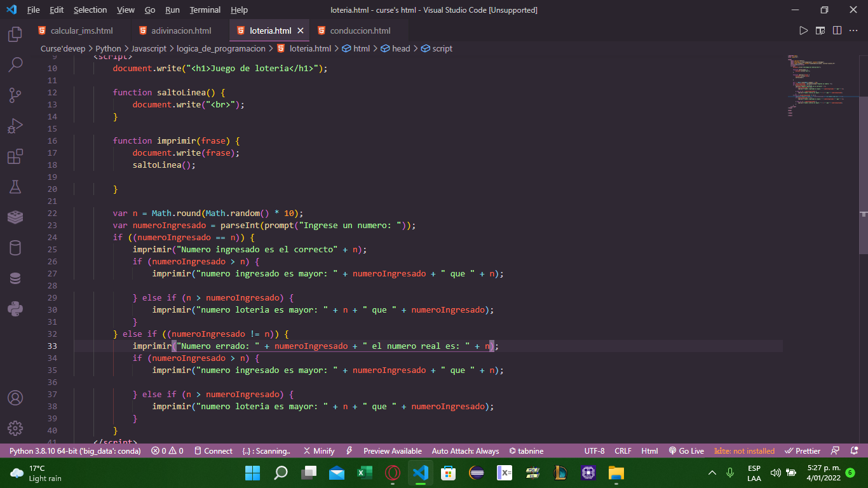Open the Python activity bar icon
The height and width of the screenshot is (488, 868).
tap(15, 309)
